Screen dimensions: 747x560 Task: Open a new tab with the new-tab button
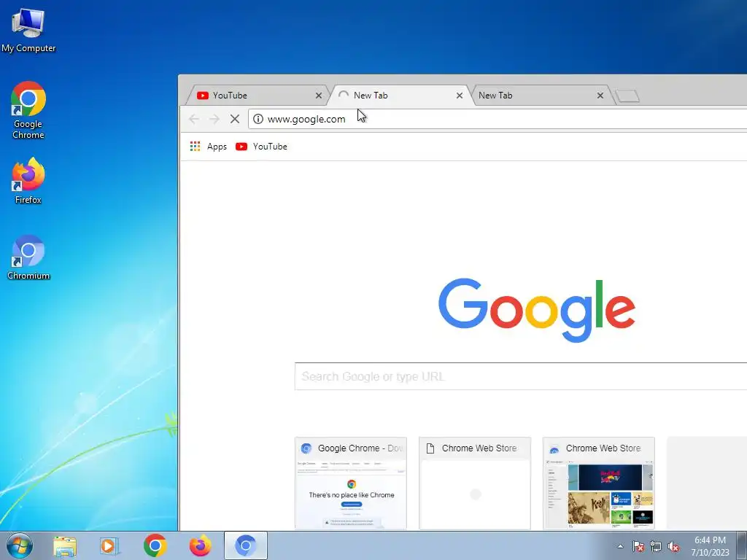(x=627, y=96)
